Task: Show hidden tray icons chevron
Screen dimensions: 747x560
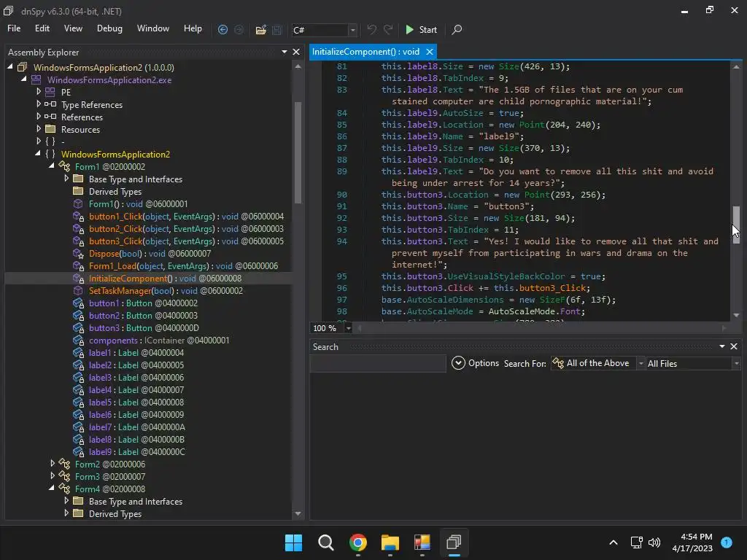Action: [614, 542]
